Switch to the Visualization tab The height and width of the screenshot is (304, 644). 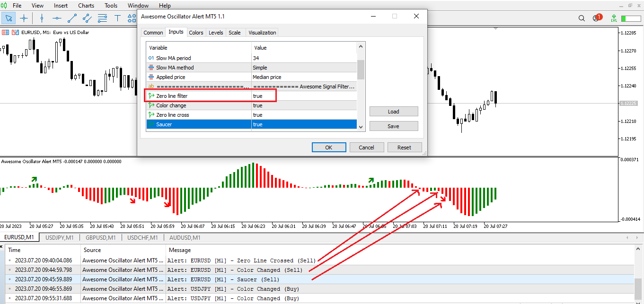coord(262,33)
